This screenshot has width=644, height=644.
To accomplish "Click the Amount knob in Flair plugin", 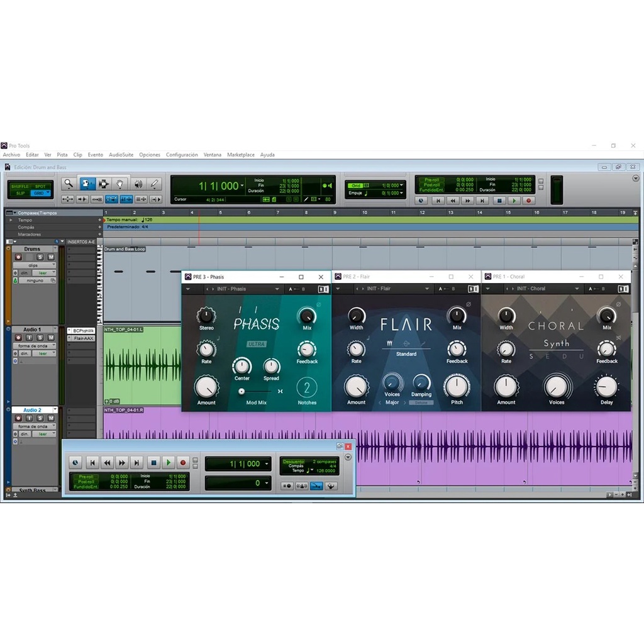I will coord(356,387).
